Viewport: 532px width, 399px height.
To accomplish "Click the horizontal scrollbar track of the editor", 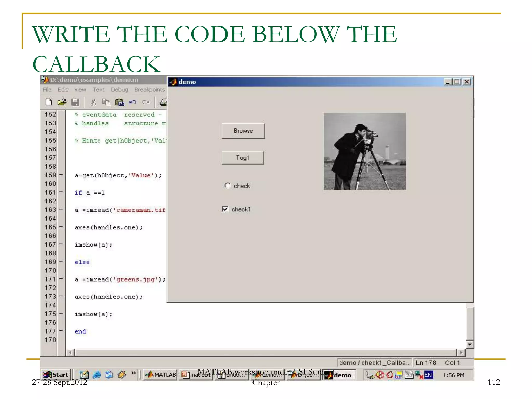I will [x=260, y=353].
